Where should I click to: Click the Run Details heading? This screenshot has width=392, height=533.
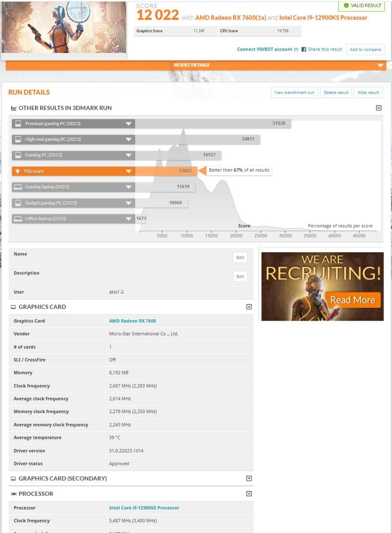tap(29, 92)
